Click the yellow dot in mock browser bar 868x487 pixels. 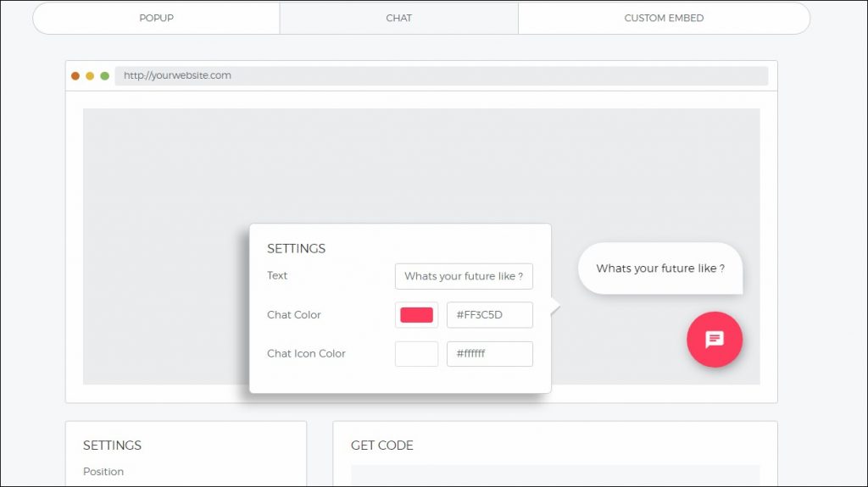click(90, 75)
